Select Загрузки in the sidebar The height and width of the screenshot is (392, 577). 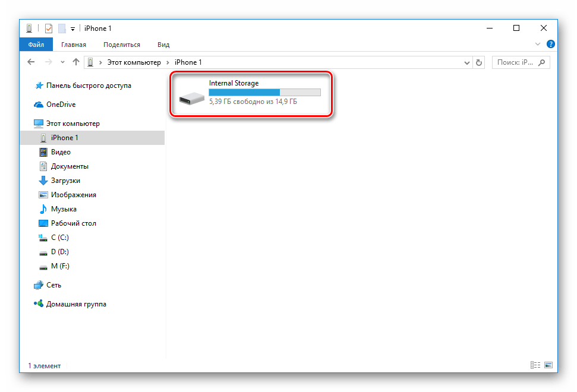click(x=65, y=181)
